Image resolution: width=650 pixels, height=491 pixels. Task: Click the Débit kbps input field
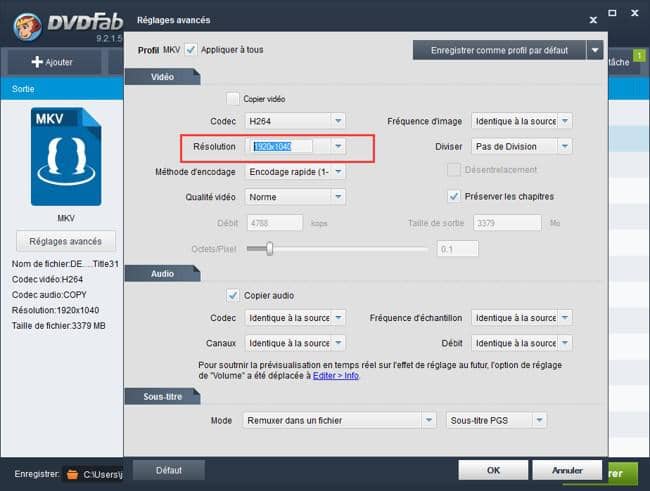point(275,223)
